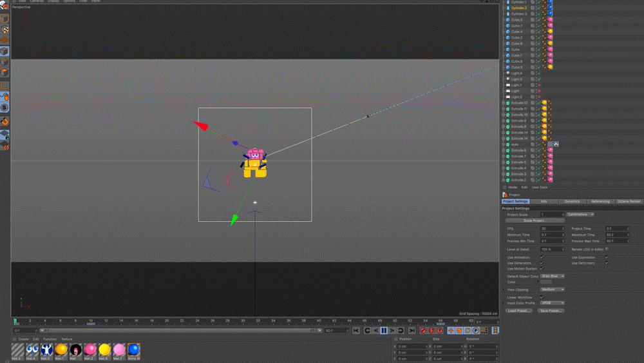
Task: Toggle the Use Animation checkbox
Action: pyautogui.click(x=542, y=257)
